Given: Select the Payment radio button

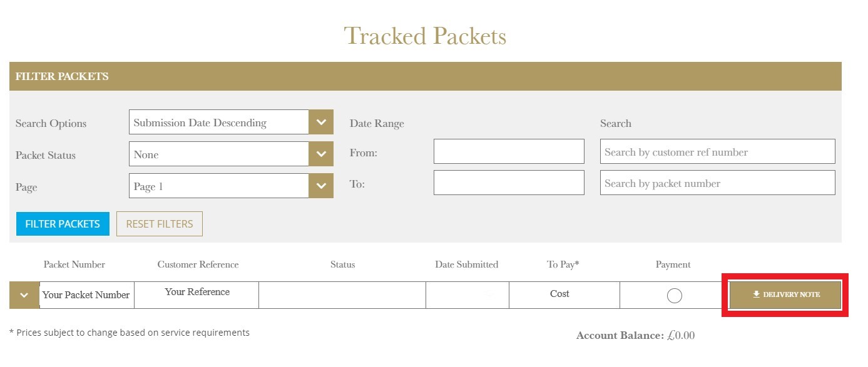Looking at the screenshot, I should pos(674,296).
